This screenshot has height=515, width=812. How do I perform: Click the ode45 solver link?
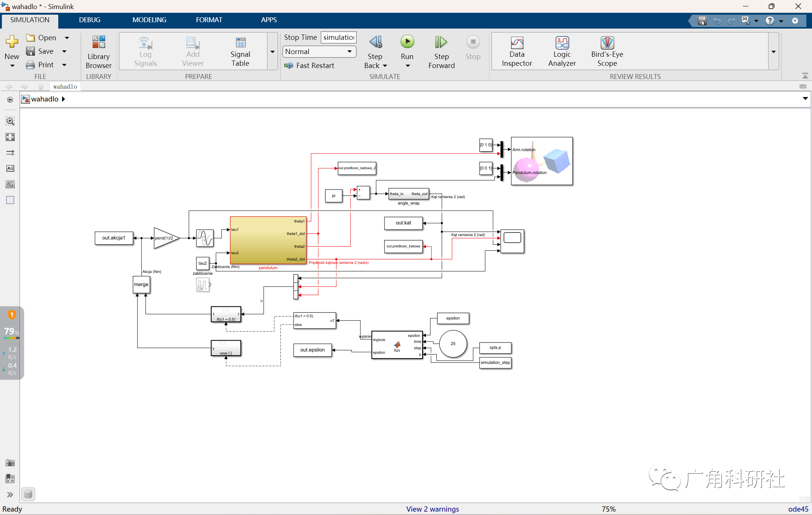pyautogui.click(x=798, y=509)
